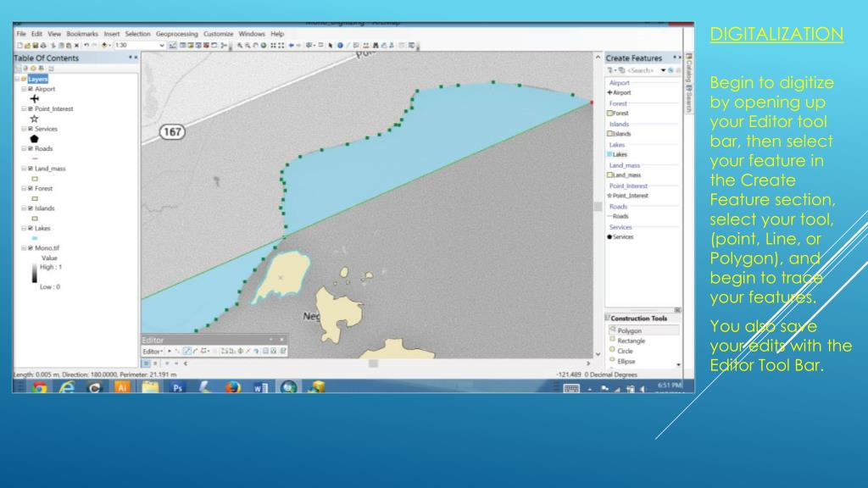This screenshot has width=868, height=488.
Task: Close the floating Editor toolbar
Action: point(281,340)
